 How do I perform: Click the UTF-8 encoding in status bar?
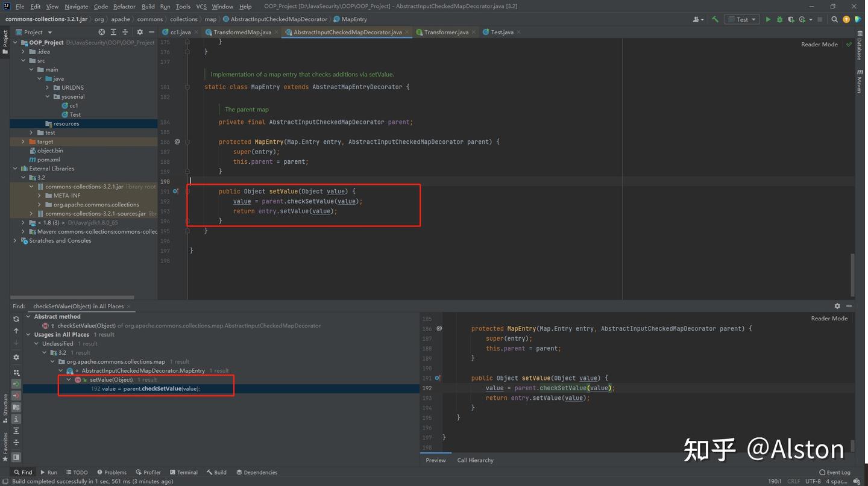point(813,482)
